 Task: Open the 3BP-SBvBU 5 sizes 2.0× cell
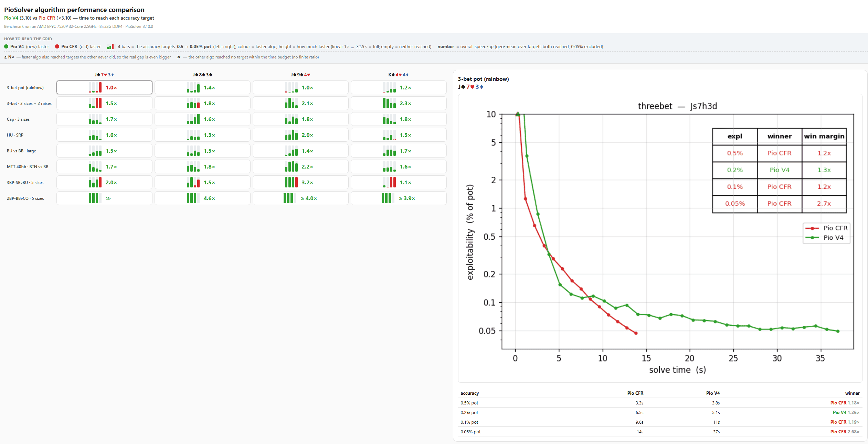coord(104,182)
